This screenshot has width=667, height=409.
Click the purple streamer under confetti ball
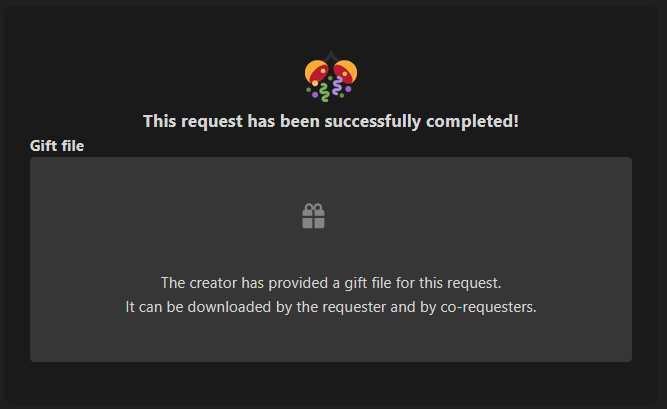tap(337, 86)
